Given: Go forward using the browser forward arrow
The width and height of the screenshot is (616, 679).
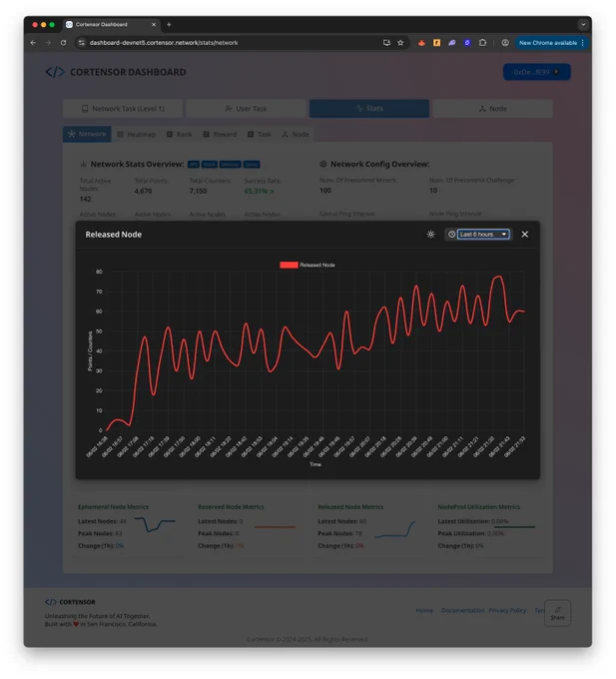Looking at the screenshot, I should click(x=48, y=43).
